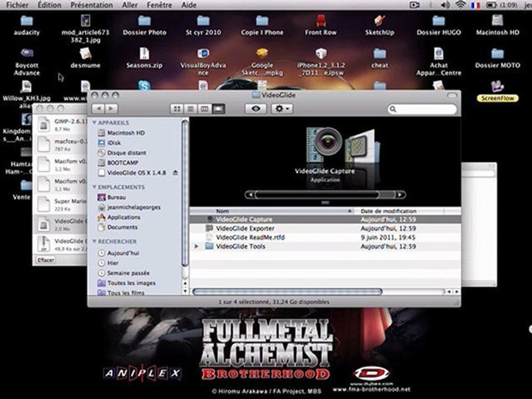Open the Édition menu
The height and width of the screenshot is (399, 532).
pos(49,5)
